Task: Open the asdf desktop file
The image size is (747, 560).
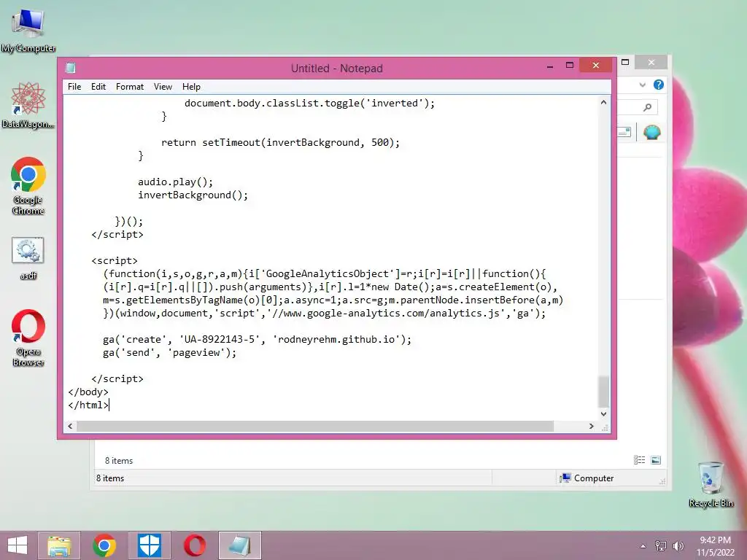Action: [28, 257]
